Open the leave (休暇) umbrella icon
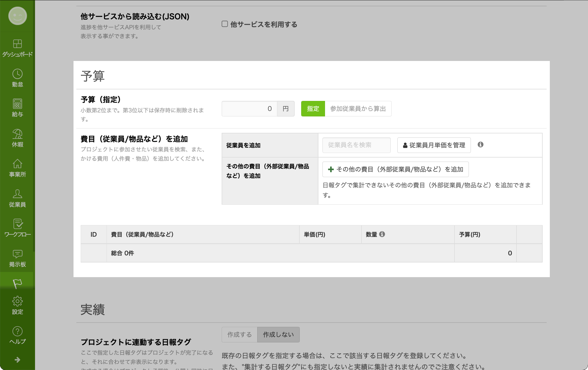Screen dimensions: 588x370 [17, 138]
